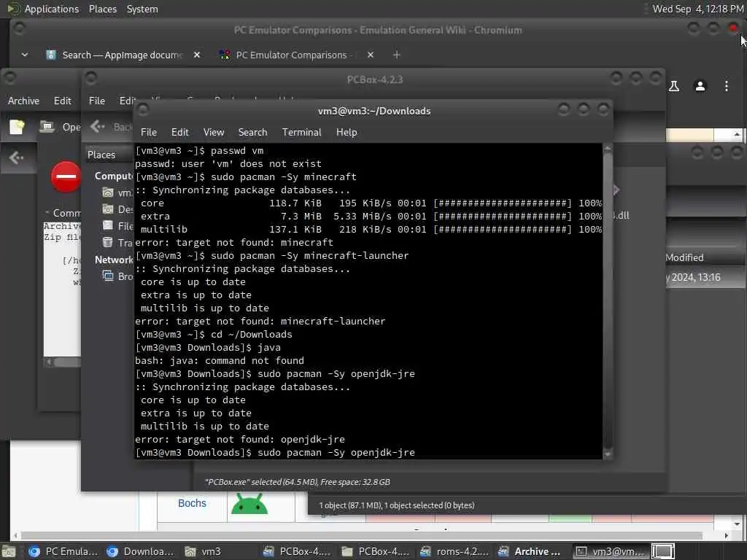
Task: Click the clock showing Wed Sep 4
Action: click(x=697, y=9)
